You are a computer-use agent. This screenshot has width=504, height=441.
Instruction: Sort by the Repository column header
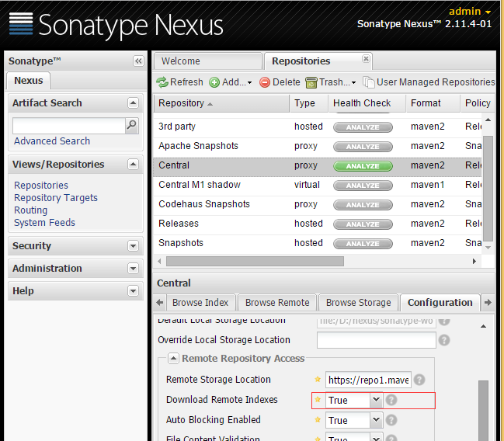pos(221,103)
